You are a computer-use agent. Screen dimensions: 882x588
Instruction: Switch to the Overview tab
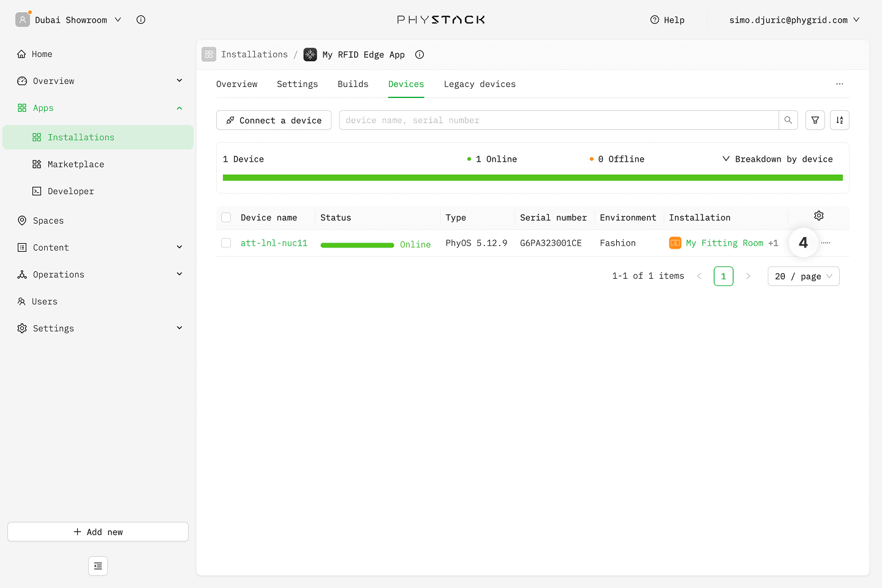pos(237,84)
